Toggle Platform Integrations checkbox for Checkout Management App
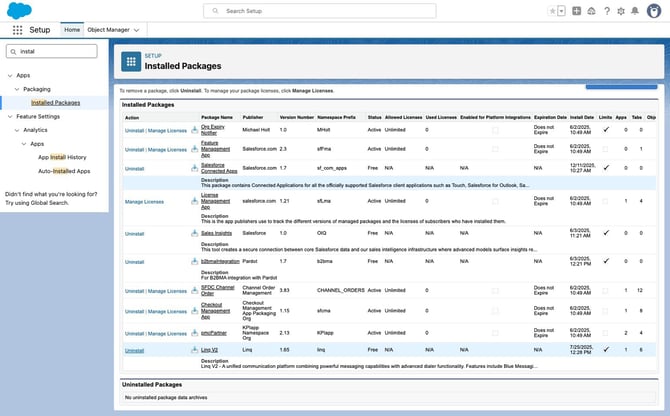 point(495,311)
